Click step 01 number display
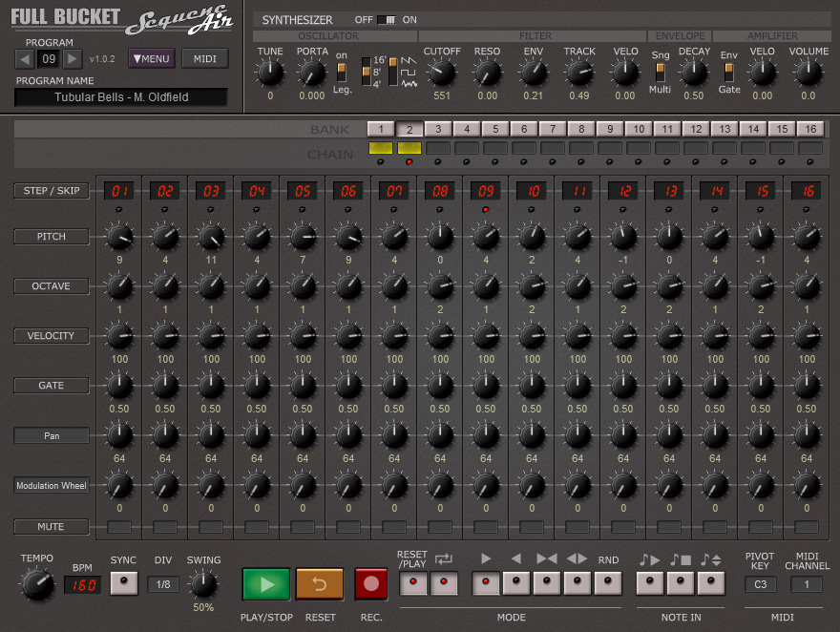The height and width of the screenshot is (632, 840). click(x=119, y=191)
